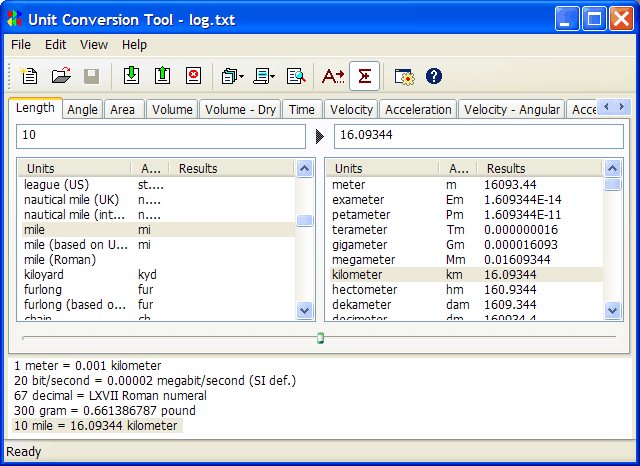Click the blue question mark help icon
640x466 pixels.
click(x=434, y=75)
